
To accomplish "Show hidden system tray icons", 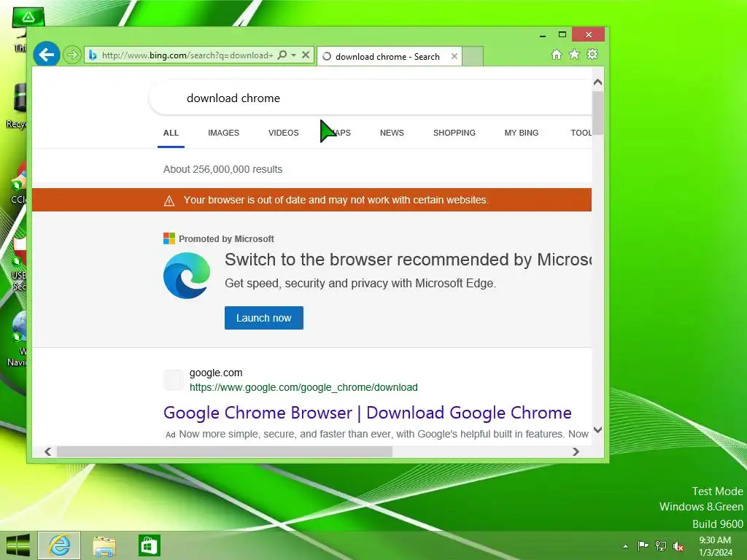I will click(625, 546).
